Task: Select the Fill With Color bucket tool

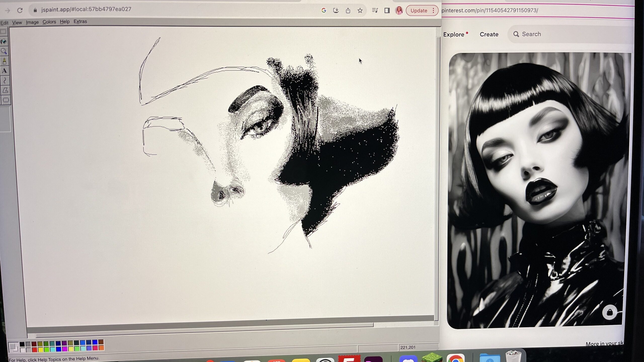Action: pos(4,41)
